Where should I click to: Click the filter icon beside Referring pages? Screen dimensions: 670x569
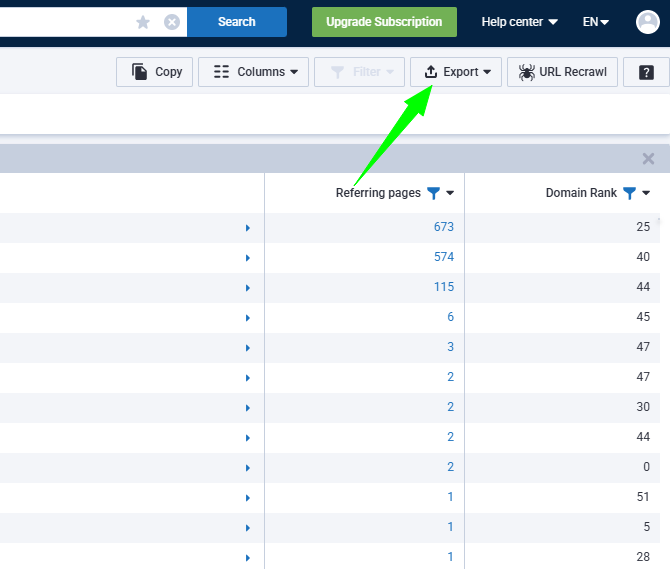[433, 193]
